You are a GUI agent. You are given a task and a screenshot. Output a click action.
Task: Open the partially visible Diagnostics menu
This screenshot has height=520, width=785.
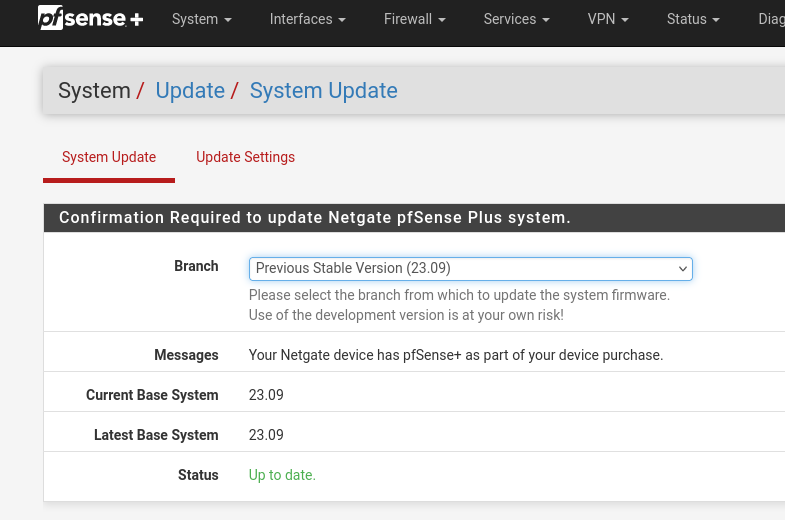coord(771,19)
